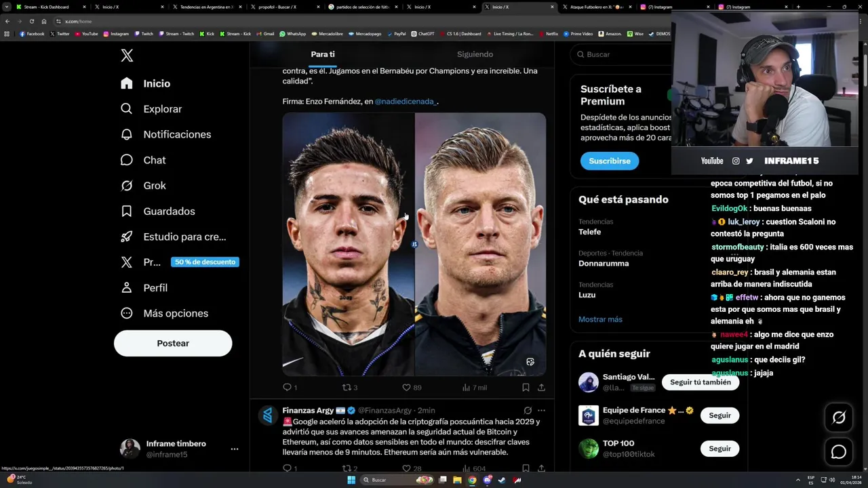Follow the Equipe de France account
The width and height of the screenshot is (868, 488).
[x=719, y=415]
